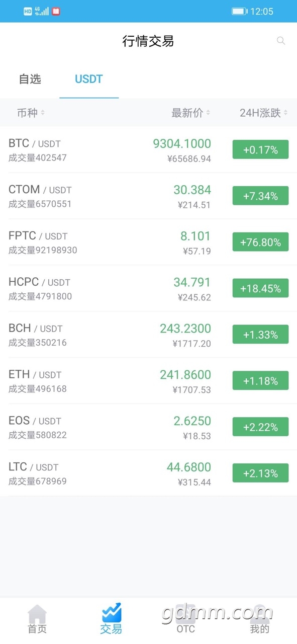Tap the red notification icon in status bar

click(x=56, y=11)
